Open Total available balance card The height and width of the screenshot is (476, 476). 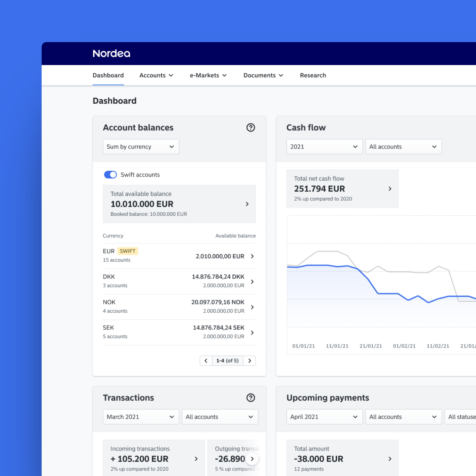179,204
